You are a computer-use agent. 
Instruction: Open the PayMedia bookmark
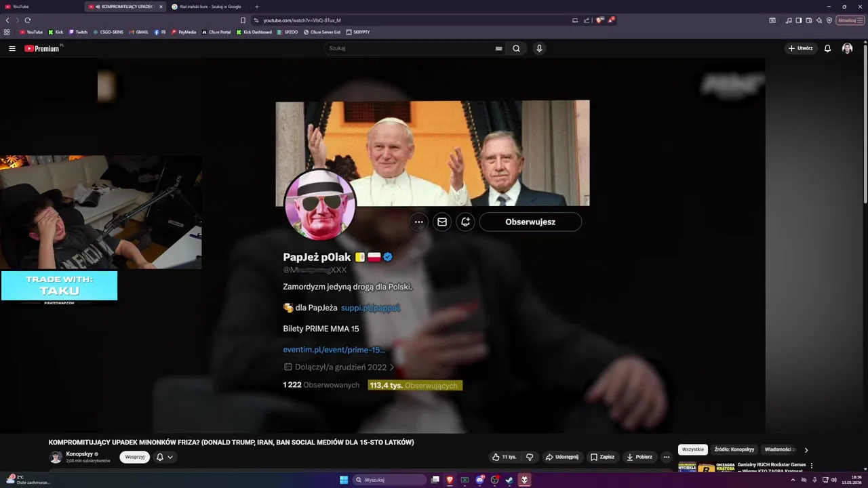(184, 32)
